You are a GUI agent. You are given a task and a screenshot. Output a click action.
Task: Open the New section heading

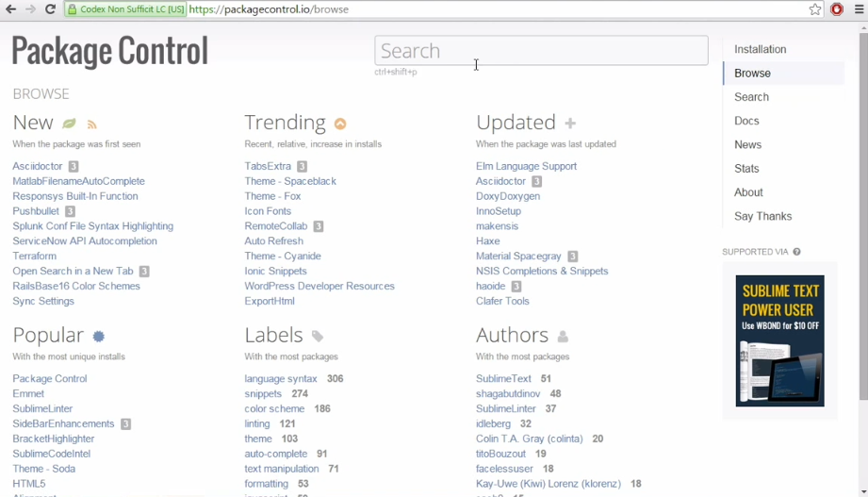[x=33, y=123]
